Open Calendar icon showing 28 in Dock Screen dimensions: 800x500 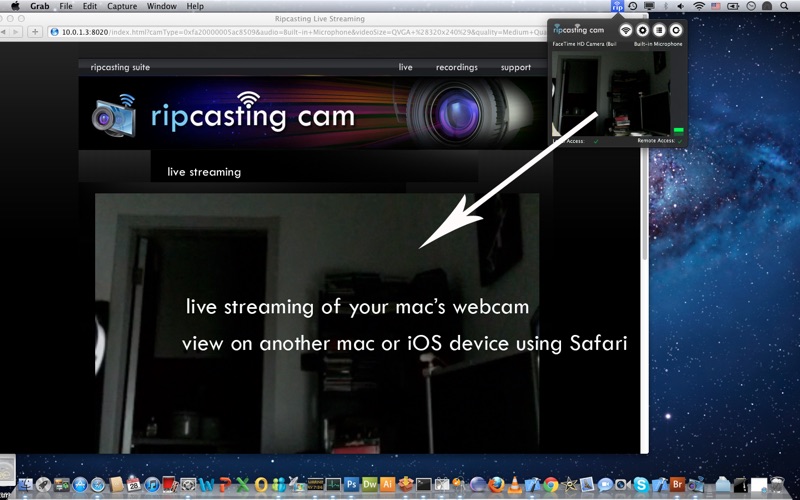134,484
